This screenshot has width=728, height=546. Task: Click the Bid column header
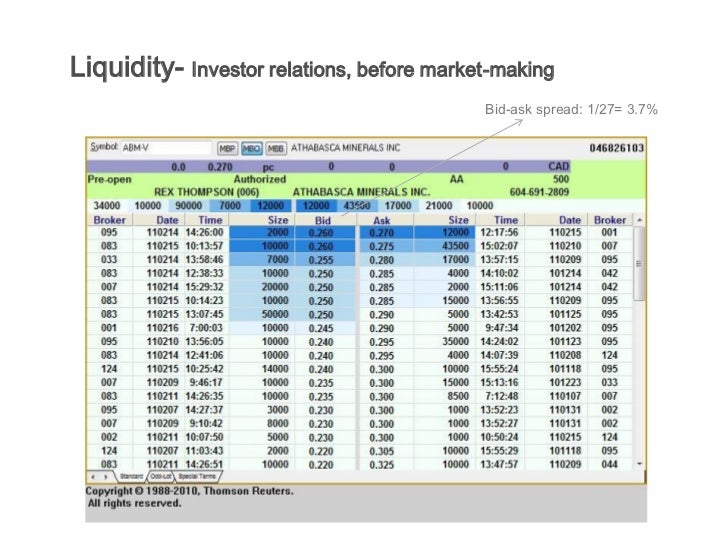[323, 221]
